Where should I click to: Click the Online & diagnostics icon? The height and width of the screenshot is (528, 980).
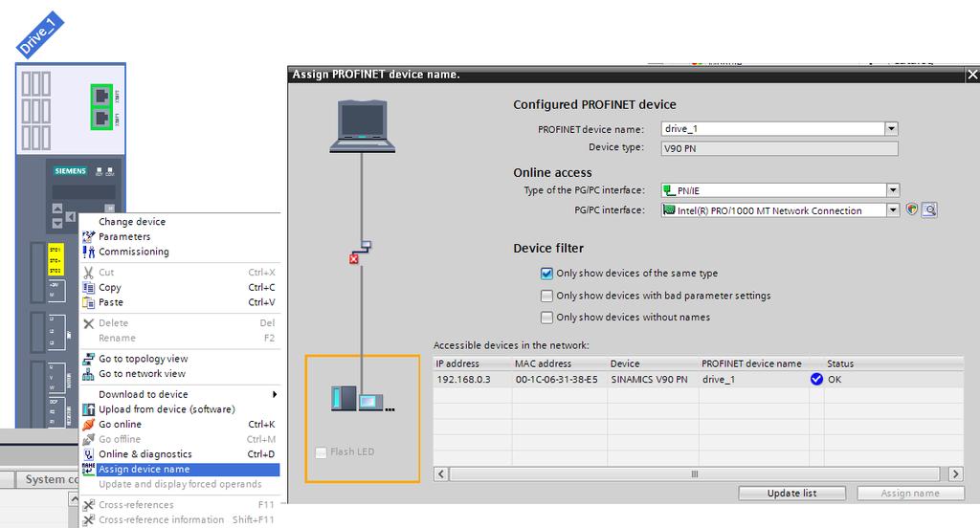point(89,454)
